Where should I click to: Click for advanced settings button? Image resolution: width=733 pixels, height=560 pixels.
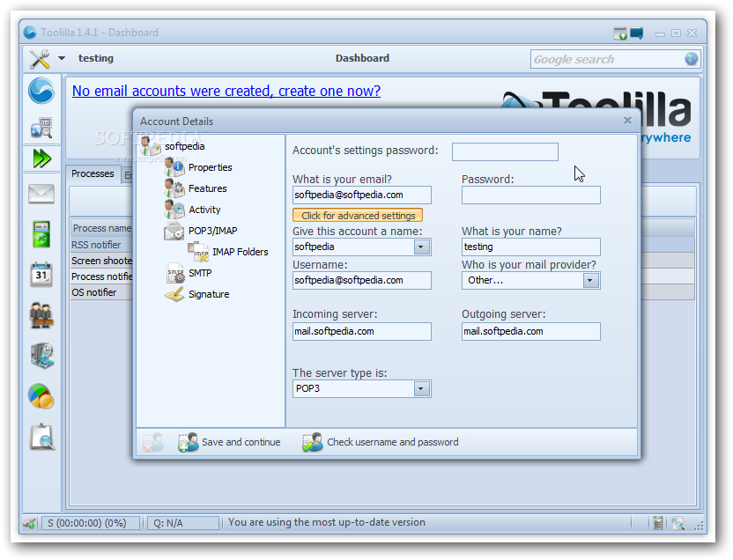(x=358, y=216)
